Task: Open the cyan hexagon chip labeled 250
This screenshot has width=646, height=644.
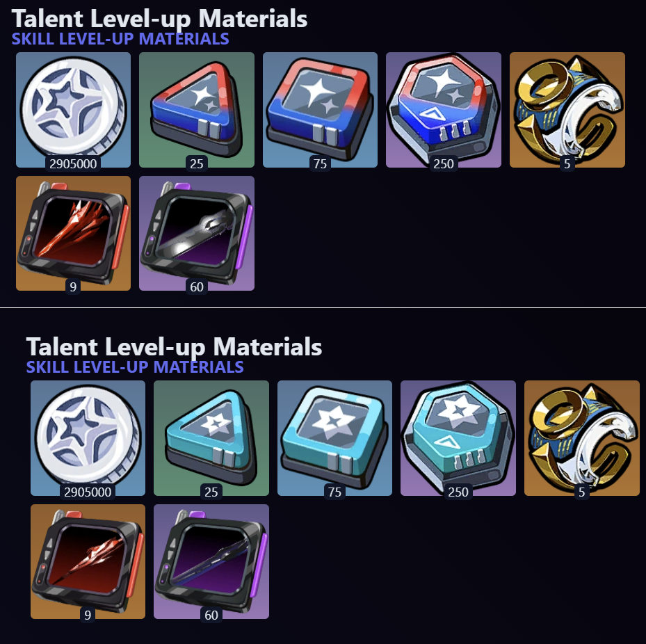Action: point(458,438)
